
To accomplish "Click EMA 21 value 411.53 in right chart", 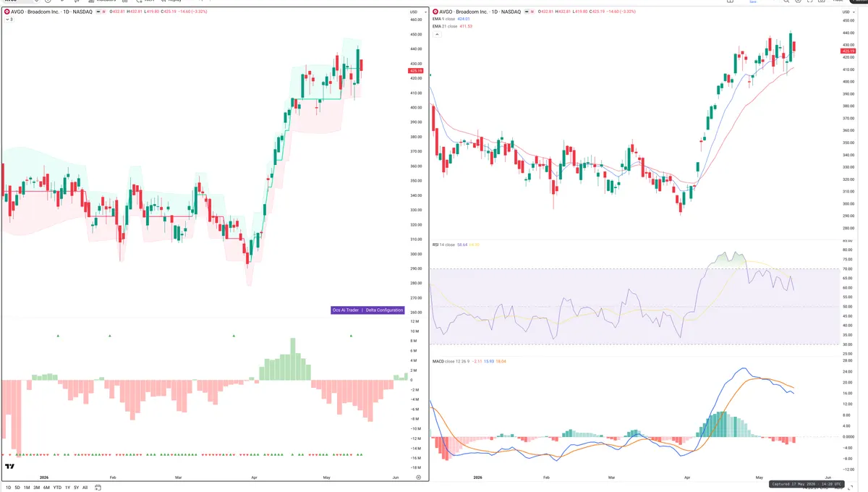I will coord(466,26).
